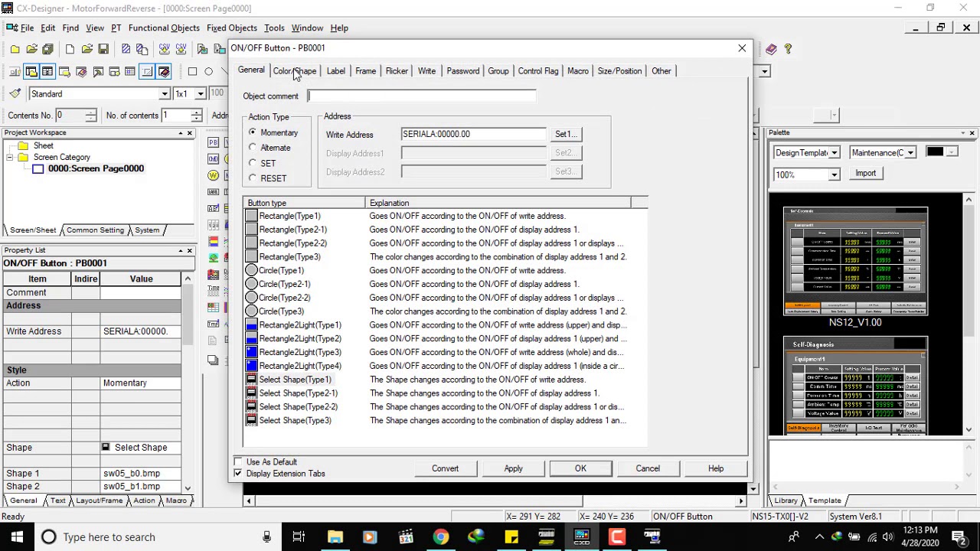Click the Convert button
980x551 pixels.
[445, 468]
